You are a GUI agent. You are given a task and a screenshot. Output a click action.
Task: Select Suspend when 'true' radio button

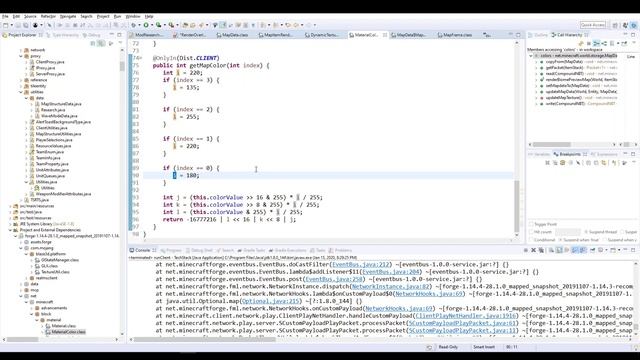(x=560, y=240)
